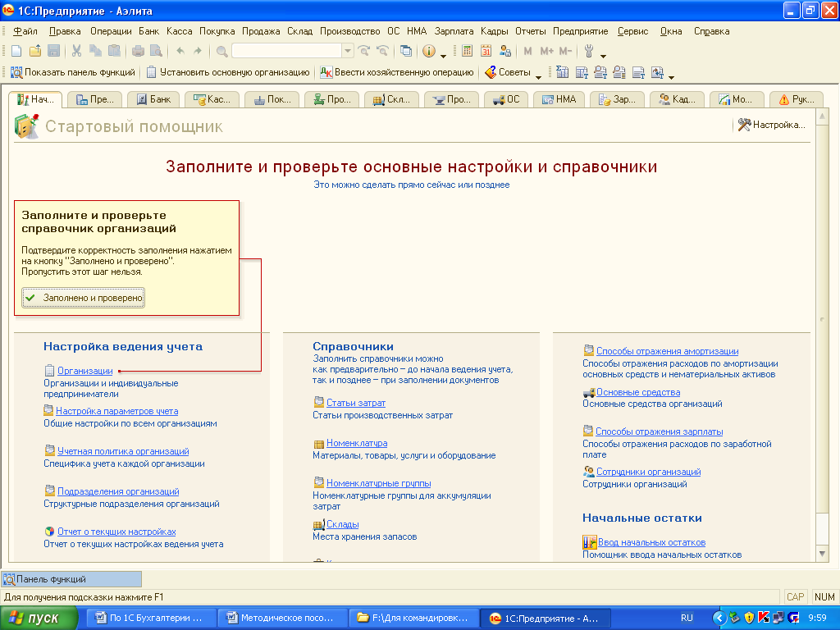Expand the arrow next to wrench icon
The image size is (840, 630).
click(x=603, y=55)
